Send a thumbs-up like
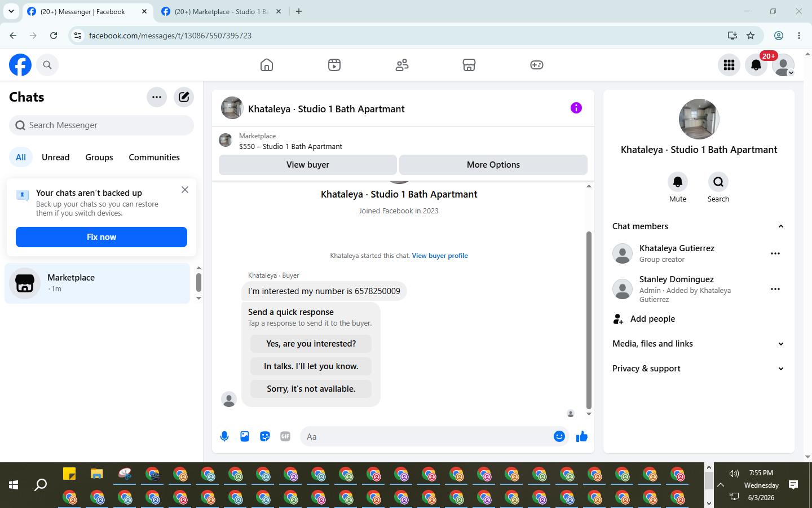Viewport: 812px width, 508px height. point(582,436)
